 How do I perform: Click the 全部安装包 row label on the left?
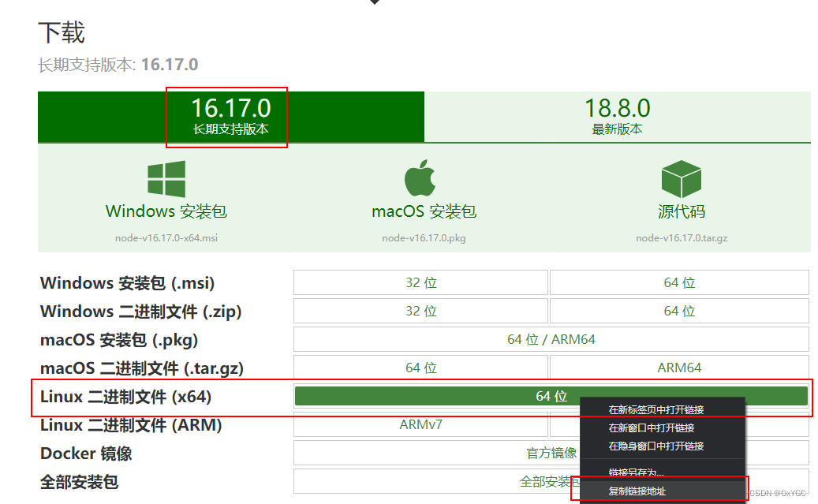tap(80, 482)
